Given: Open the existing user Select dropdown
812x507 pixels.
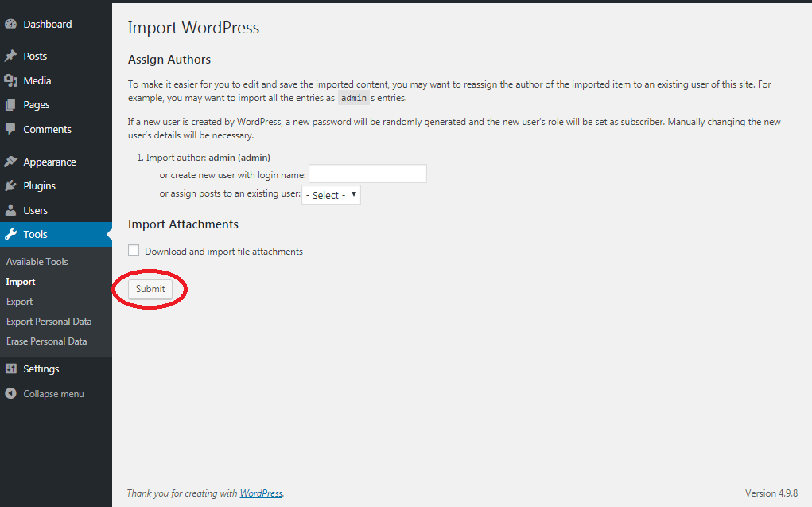Looking at the screenshot, I should click(x=331, y=195).
